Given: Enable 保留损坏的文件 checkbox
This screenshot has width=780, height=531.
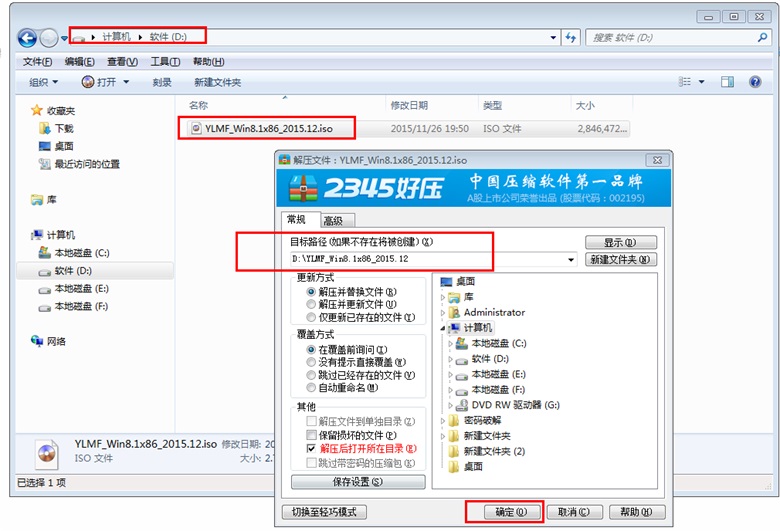Looking at the screenshot, I should pyautogui.click(x=311, y=435).
